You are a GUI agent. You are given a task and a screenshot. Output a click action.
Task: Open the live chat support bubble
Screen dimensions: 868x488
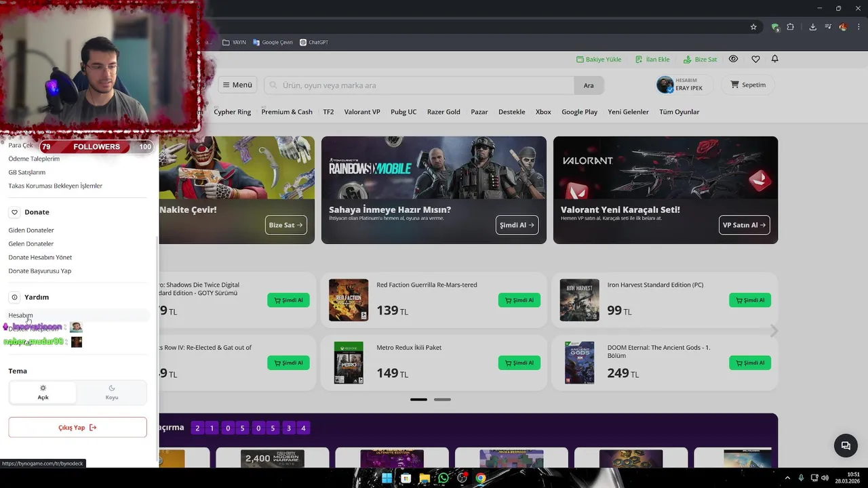click(846, 445)
